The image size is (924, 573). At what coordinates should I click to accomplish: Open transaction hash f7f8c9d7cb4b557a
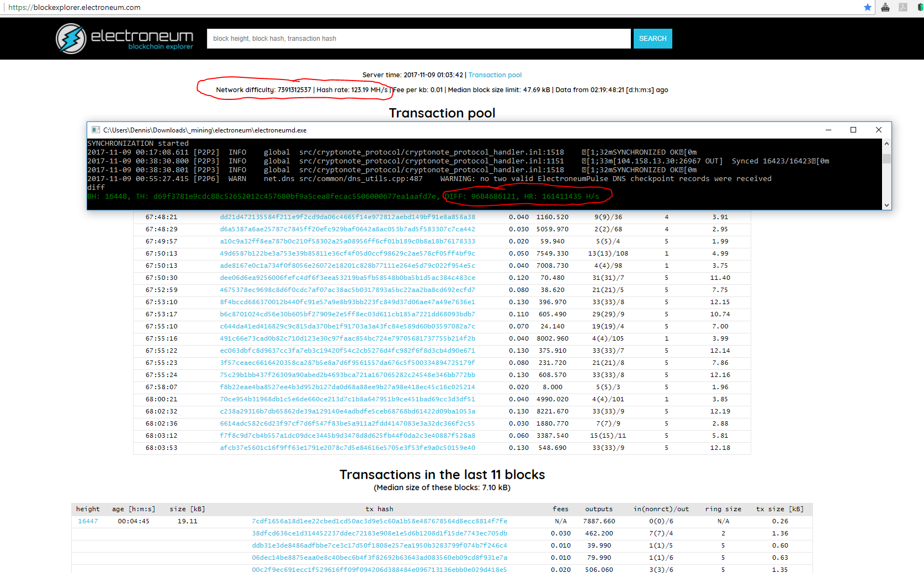point(348,436)
